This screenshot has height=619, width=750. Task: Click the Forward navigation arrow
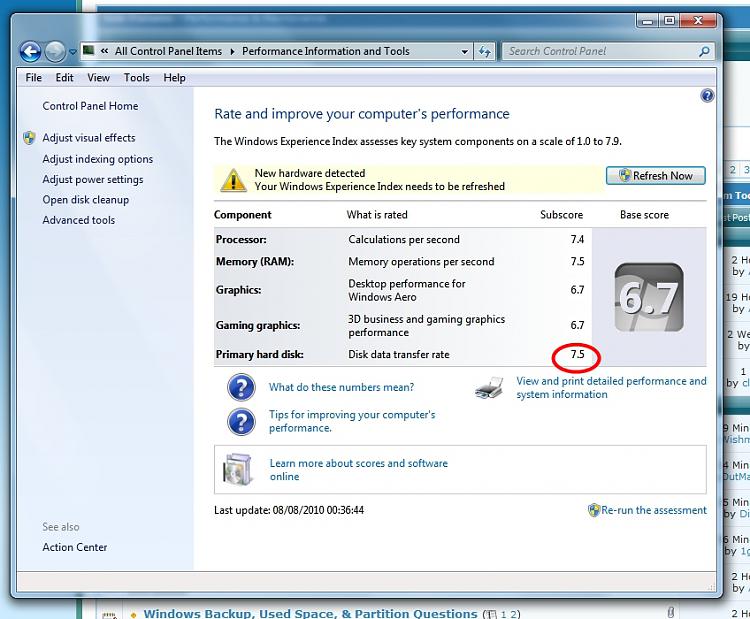55,52
